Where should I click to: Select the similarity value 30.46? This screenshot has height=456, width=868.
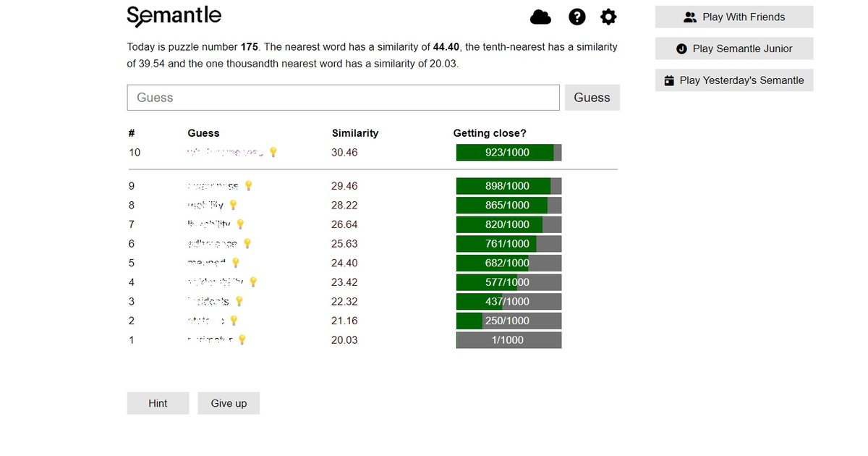point(344,152)
